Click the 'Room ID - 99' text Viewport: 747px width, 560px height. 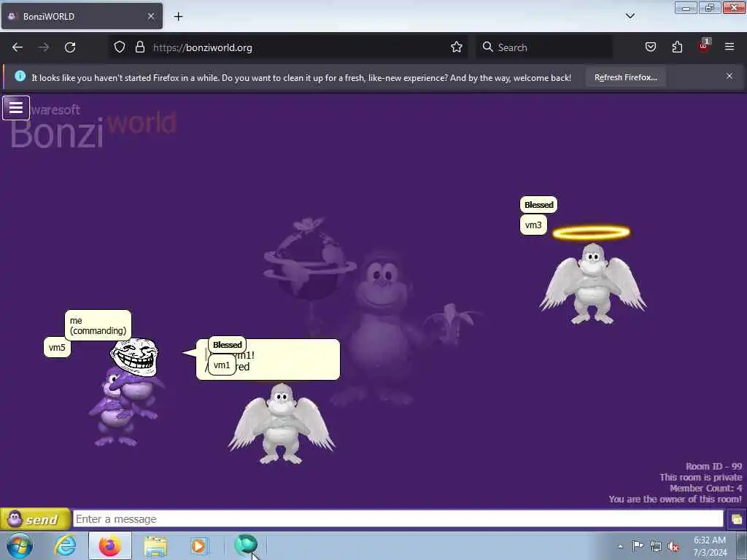click(x=713, y=467)
